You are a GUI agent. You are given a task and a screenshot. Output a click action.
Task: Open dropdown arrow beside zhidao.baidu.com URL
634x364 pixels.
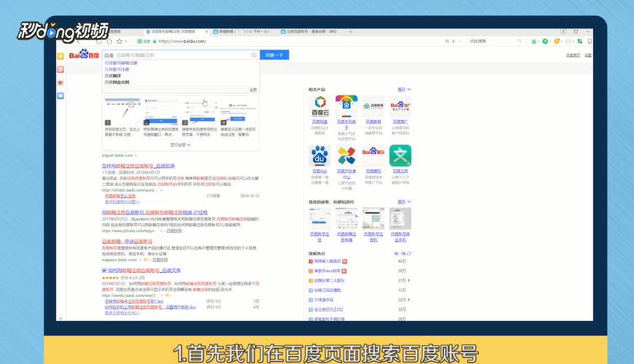click(x=161, y=190)
